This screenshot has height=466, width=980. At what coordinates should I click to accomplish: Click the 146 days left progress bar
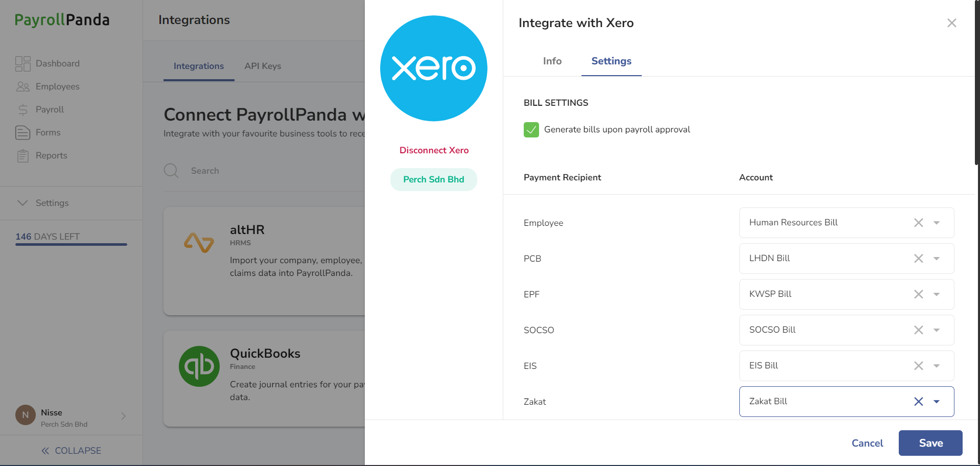click(x=71, y=245)
